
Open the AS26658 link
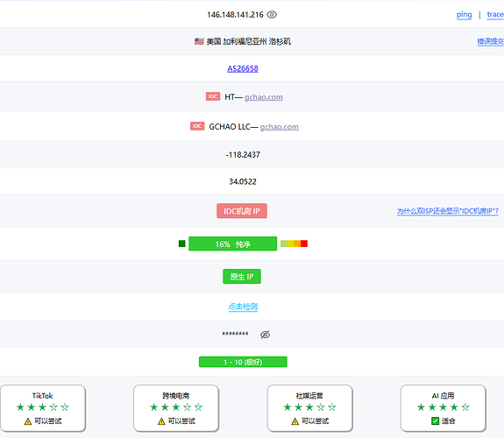coord(243,68)
